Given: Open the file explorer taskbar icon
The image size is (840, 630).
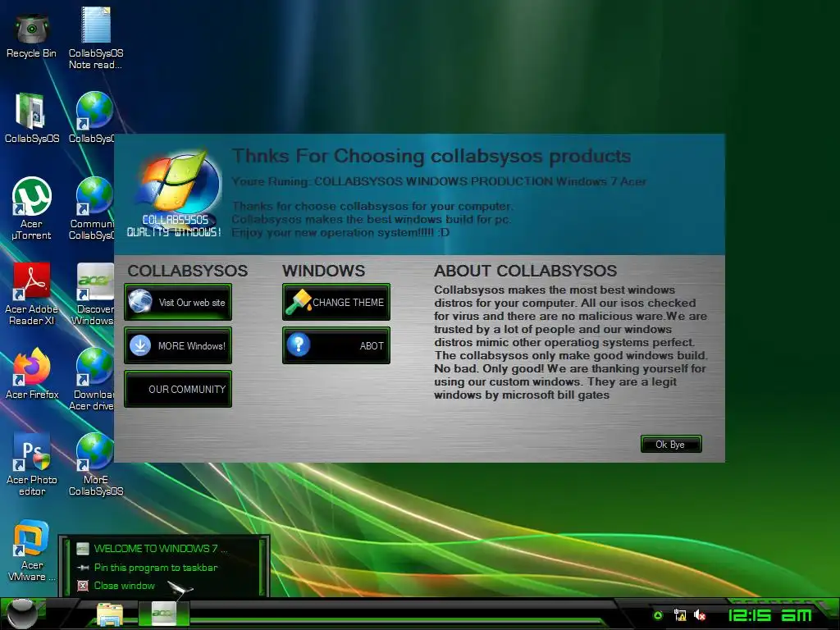Looking at the screenshot, I should (x=110, y=614).
